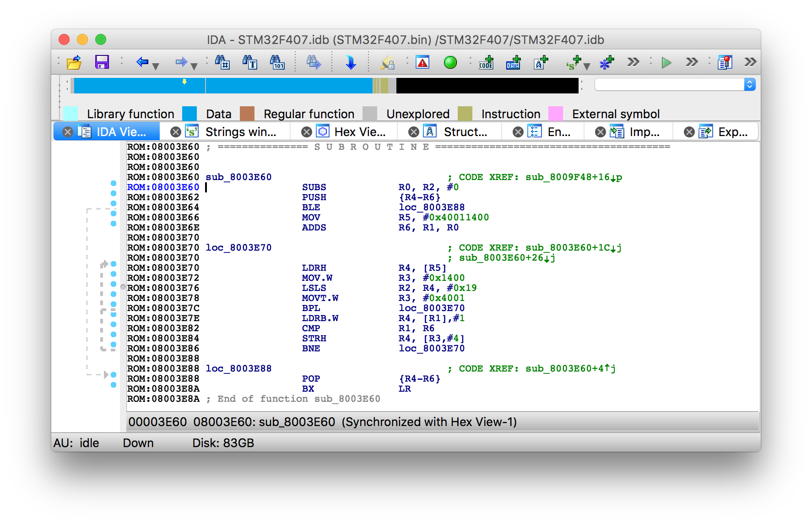Click the green 's' string-type icon
Image resolution: width=812 pixels, height=525 pixels.
[574, 62]
